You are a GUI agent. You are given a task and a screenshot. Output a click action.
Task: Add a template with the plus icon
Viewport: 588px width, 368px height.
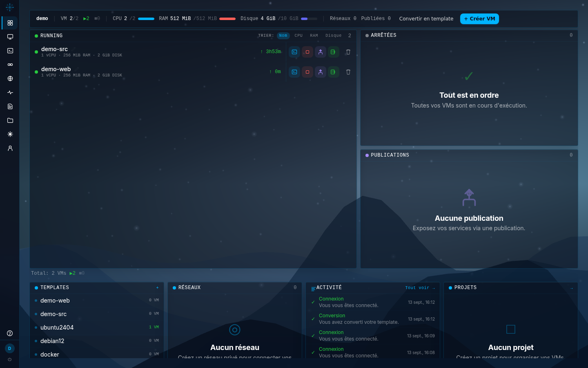[157, 287]
